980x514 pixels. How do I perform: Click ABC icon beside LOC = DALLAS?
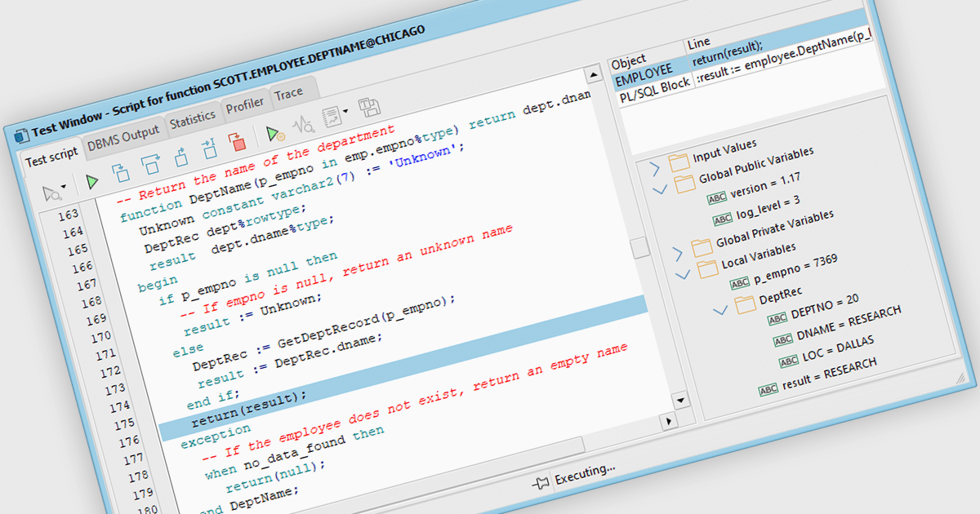click(x=789, y=361)
